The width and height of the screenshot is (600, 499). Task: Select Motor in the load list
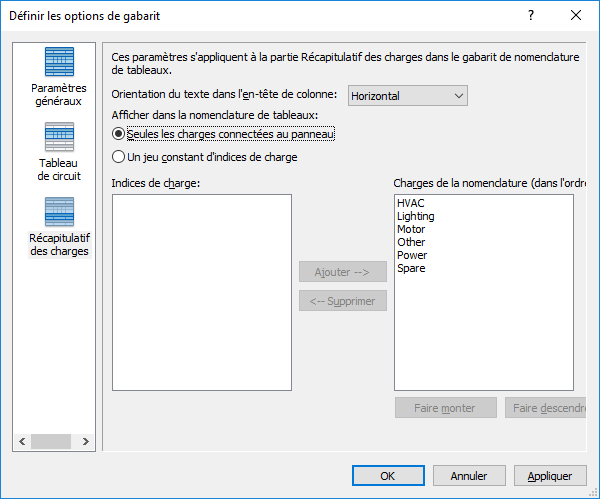411,229
